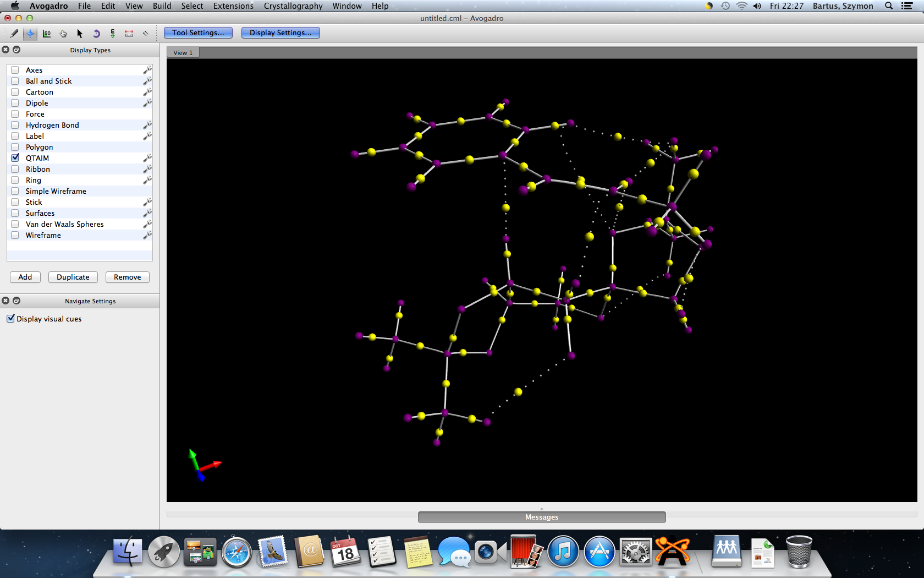Pick the Manipulate hand tool
This screenshot has height=578, width=924.
63,34
